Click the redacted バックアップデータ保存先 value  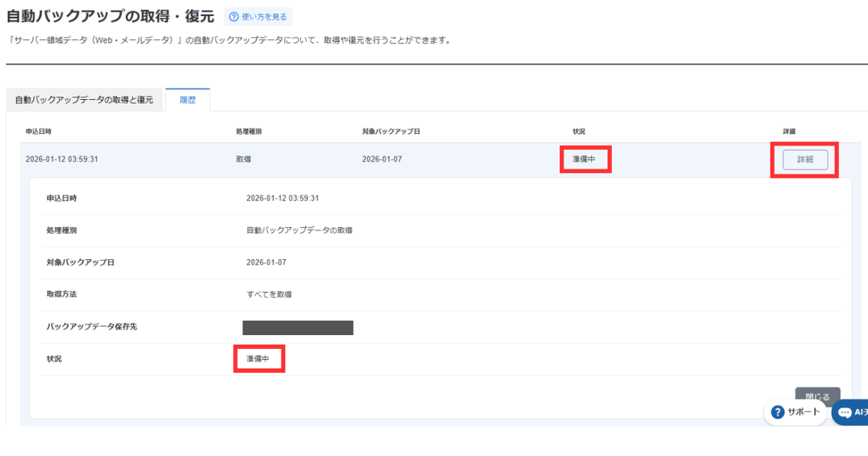pos(297,327)
